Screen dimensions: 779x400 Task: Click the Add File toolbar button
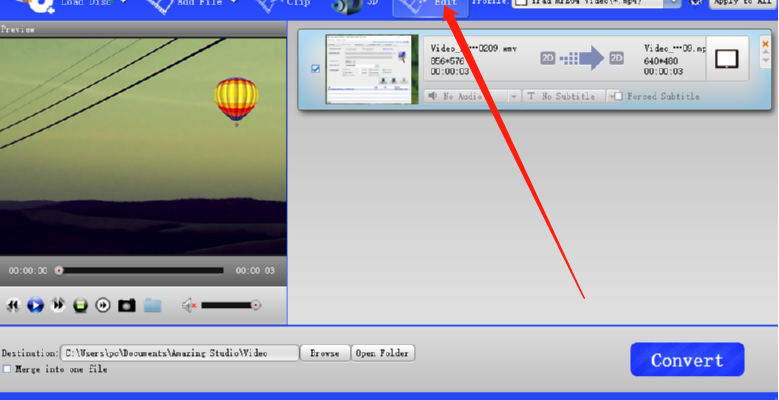pos(186,5)
